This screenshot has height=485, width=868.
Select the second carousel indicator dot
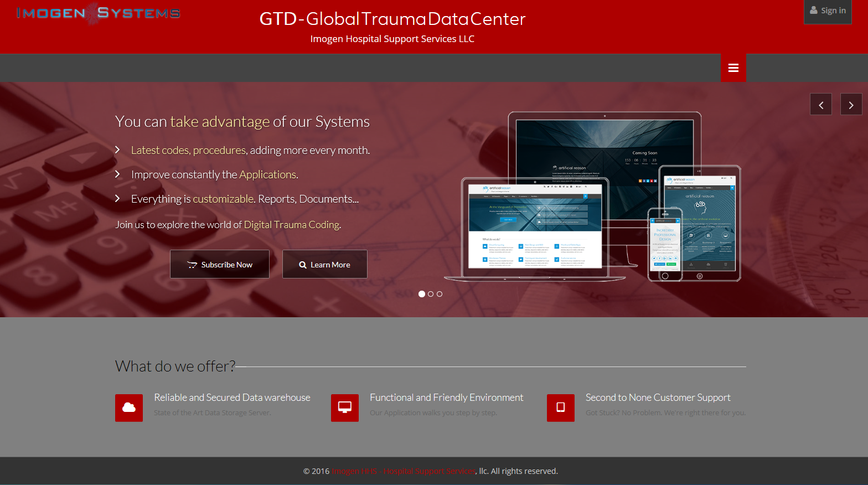coord(431,294)
